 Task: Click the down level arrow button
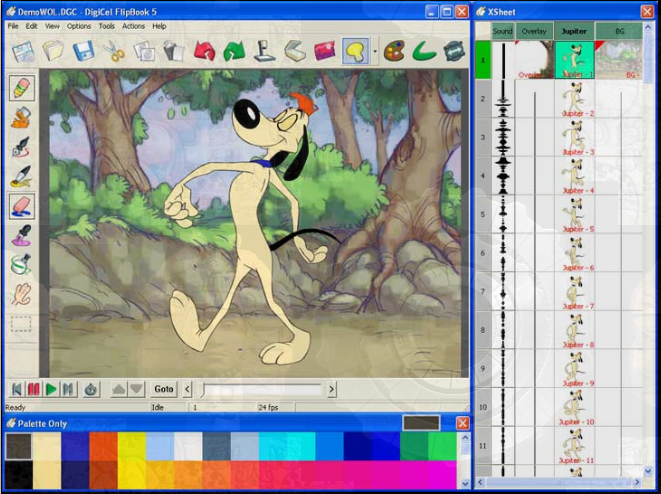pyautogui.click(x=137, y=389)
